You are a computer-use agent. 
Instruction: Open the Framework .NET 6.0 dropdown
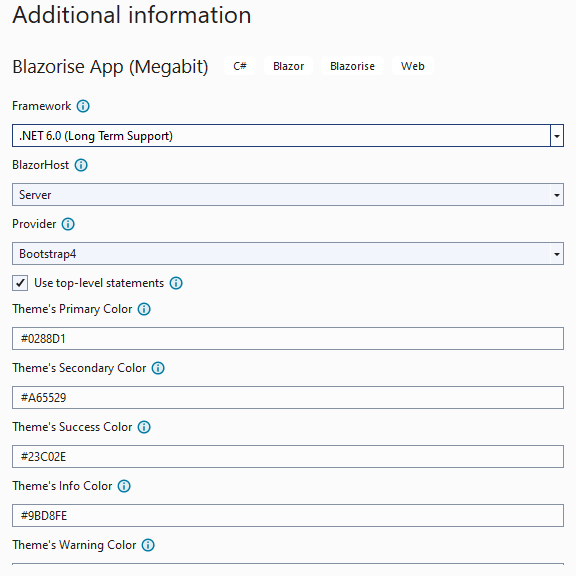(x=288, y=136)
